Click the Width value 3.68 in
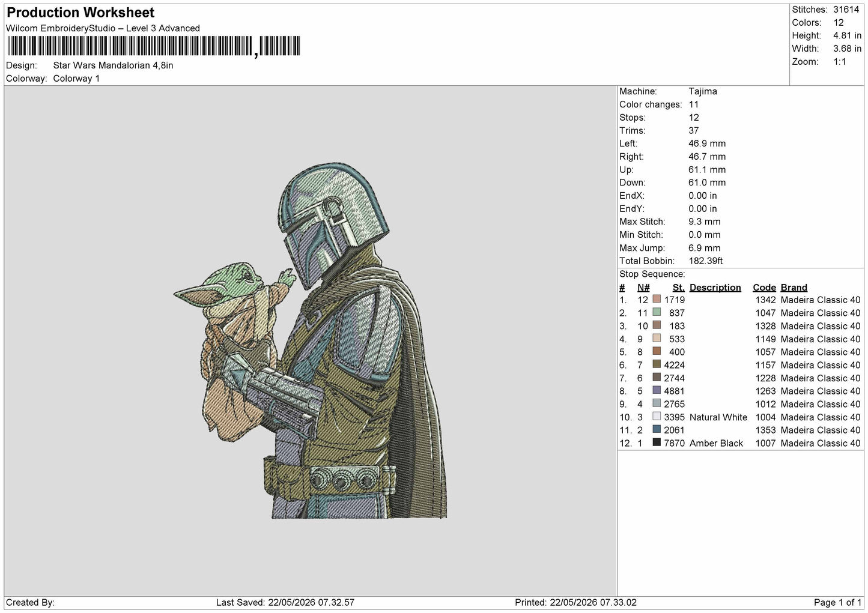This screenshot has width=868, height=613. coord(847,49)
